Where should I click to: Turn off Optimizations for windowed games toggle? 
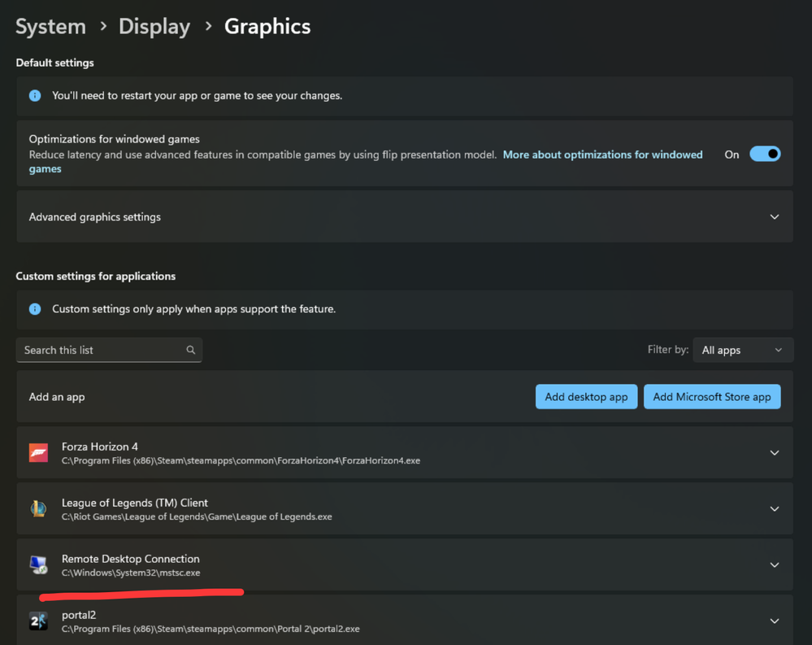pyautogui.click(x=765, y=154)
